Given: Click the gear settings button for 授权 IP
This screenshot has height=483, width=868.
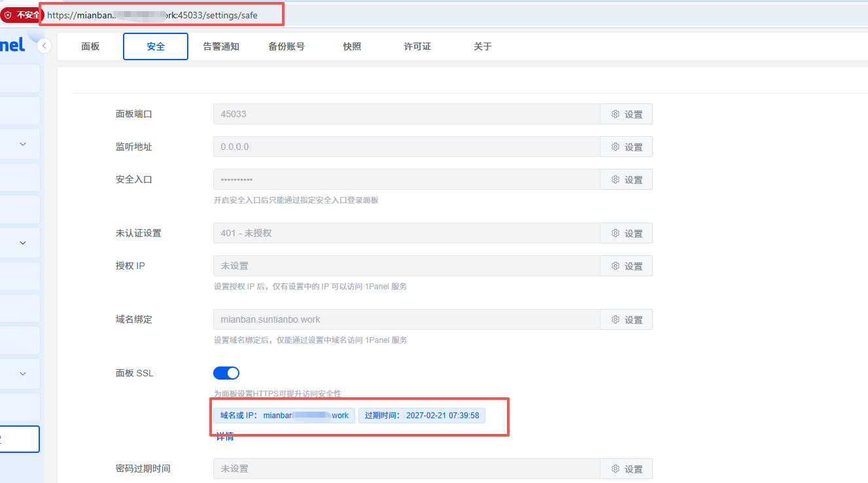Looking at the screenshot, I should pos(626,266).
